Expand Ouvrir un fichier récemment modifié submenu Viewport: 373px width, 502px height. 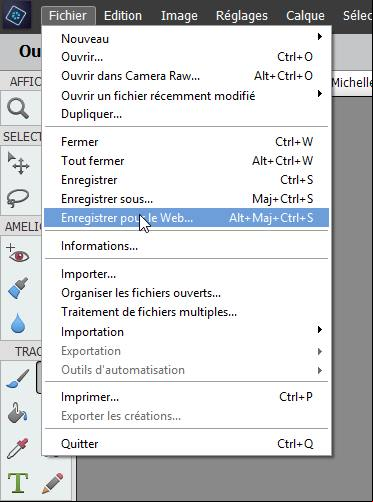[187, 96]
